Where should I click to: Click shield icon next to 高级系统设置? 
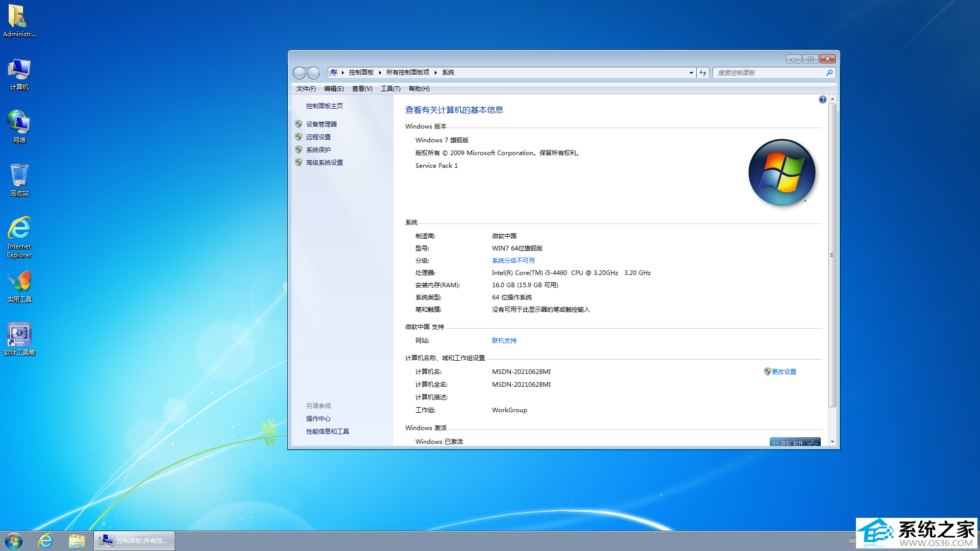[299, 162]
